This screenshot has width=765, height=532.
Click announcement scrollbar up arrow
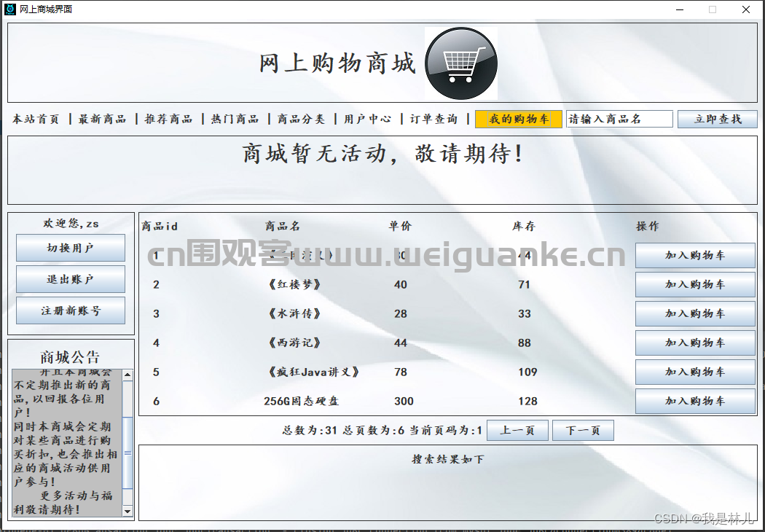click(x=127, y=375)
